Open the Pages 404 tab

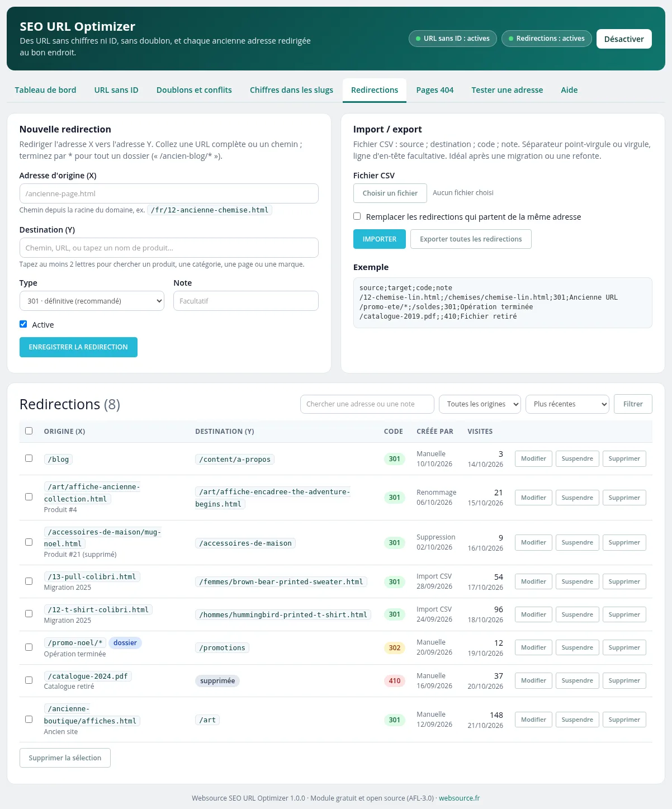(435, 90)
